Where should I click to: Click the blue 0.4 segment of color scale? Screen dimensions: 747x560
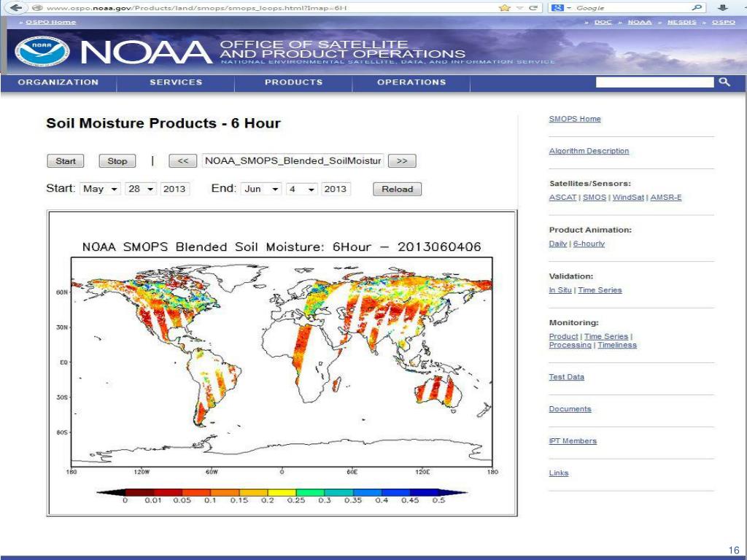(395, 492)
